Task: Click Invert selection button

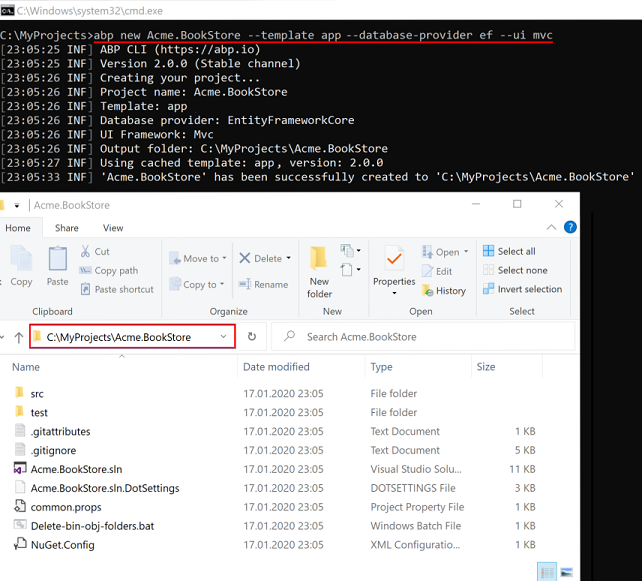Action: 521,289
